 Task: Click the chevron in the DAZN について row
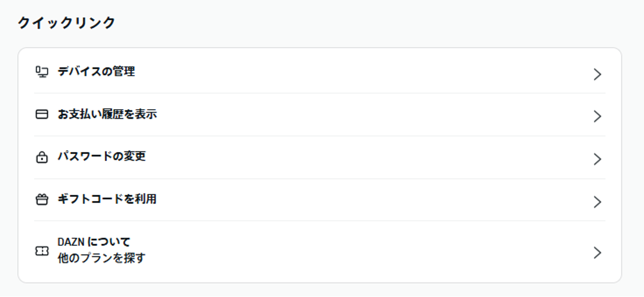tap(597, 253)
